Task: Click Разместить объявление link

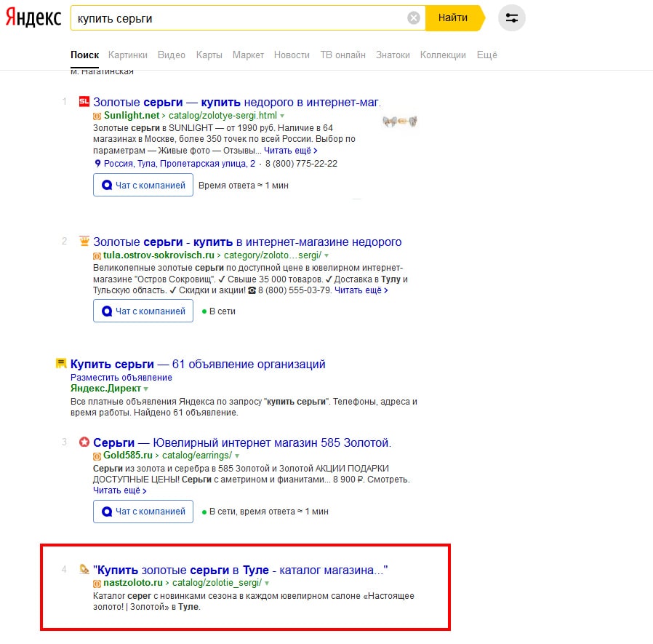Action: click(121, 377)
